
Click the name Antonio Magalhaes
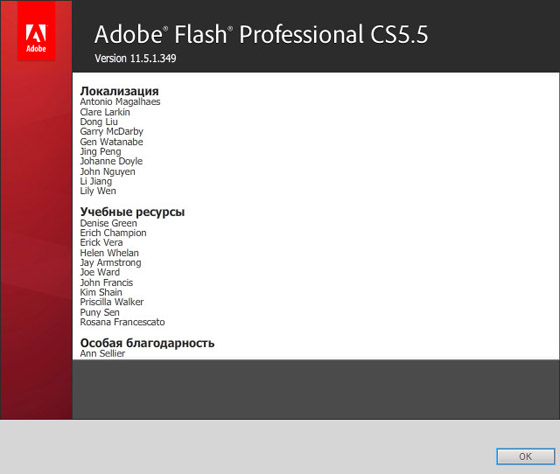pos(120,102)
